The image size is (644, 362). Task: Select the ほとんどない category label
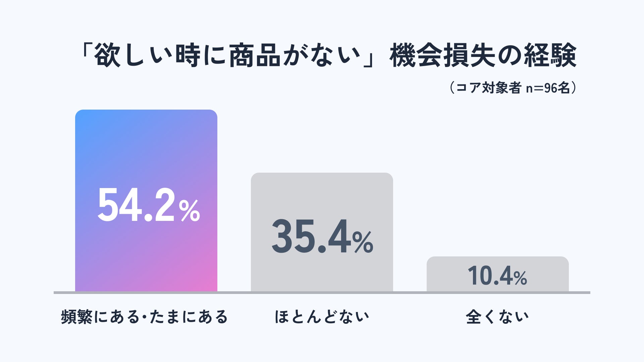(x=322, y=317)
